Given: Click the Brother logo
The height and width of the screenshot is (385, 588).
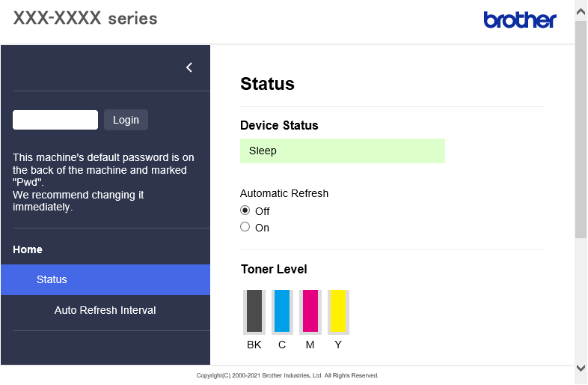Looking at the screenshot, I should [520, 19].
